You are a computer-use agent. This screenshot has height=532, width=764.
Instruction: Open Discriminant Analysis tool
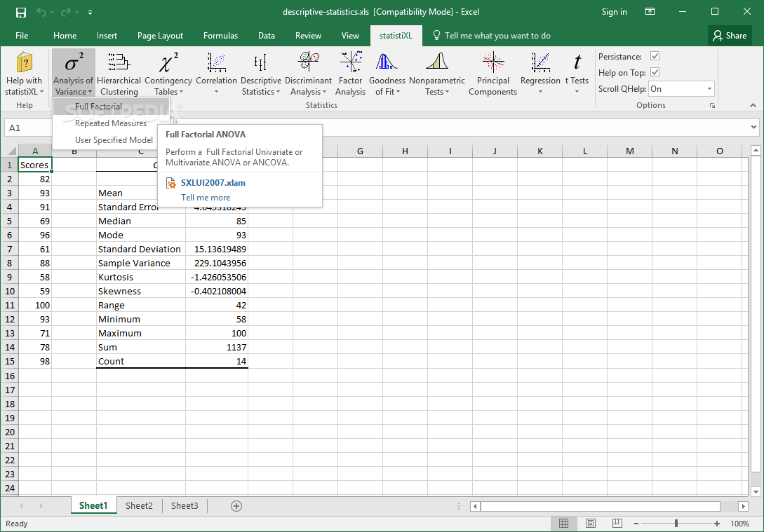308,74
